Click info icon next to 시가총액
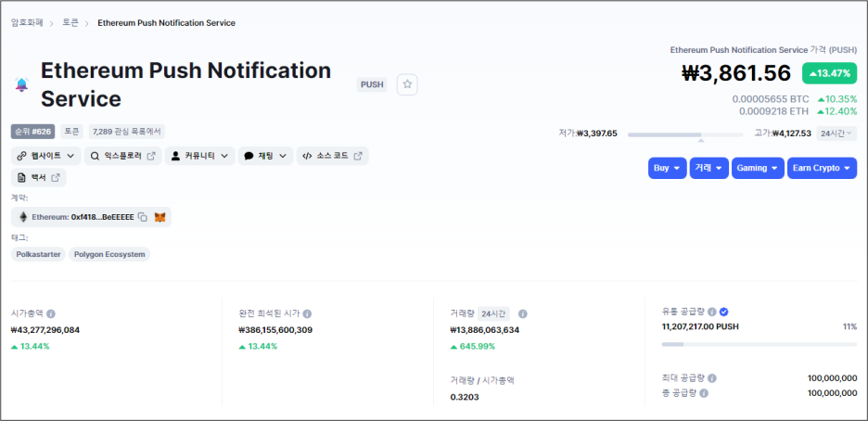 pos(51,313)
